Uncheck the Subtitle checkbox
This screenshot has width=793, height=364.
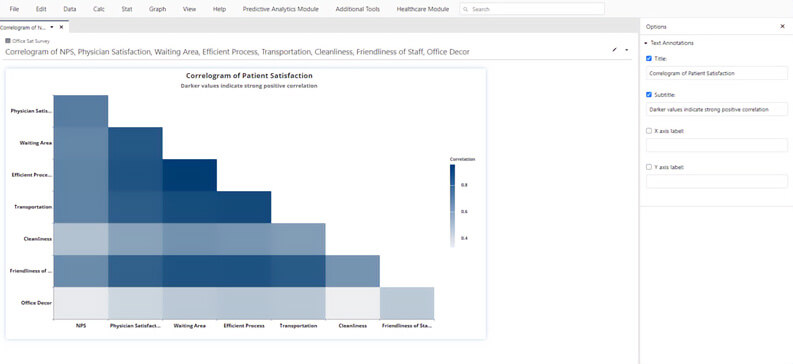649,95
